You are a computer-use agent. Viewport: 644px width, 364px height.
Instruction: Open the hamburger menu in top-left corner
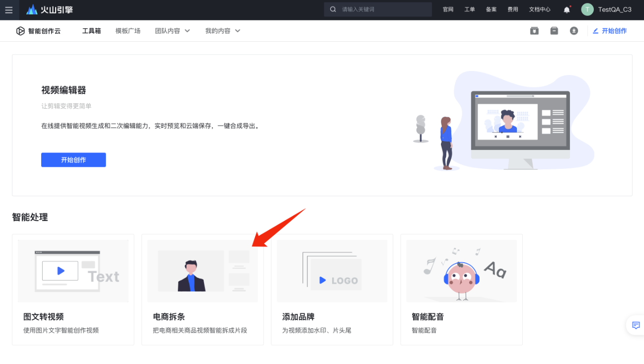point(9,10)
